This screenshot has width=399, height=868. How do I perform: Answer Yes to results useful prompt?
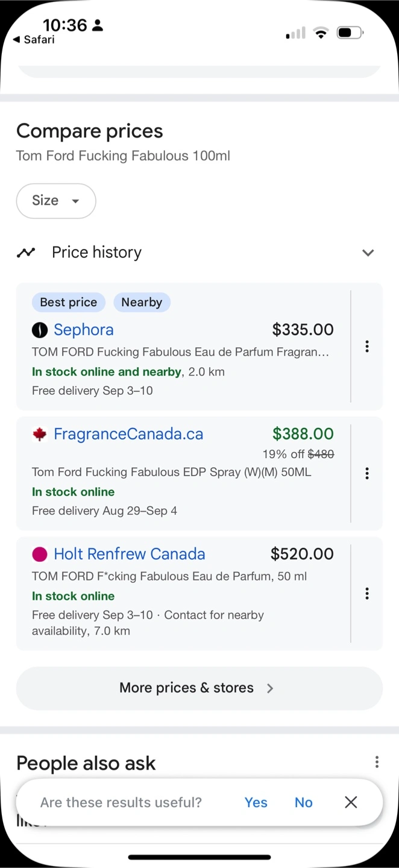click(x=256, y=802)
